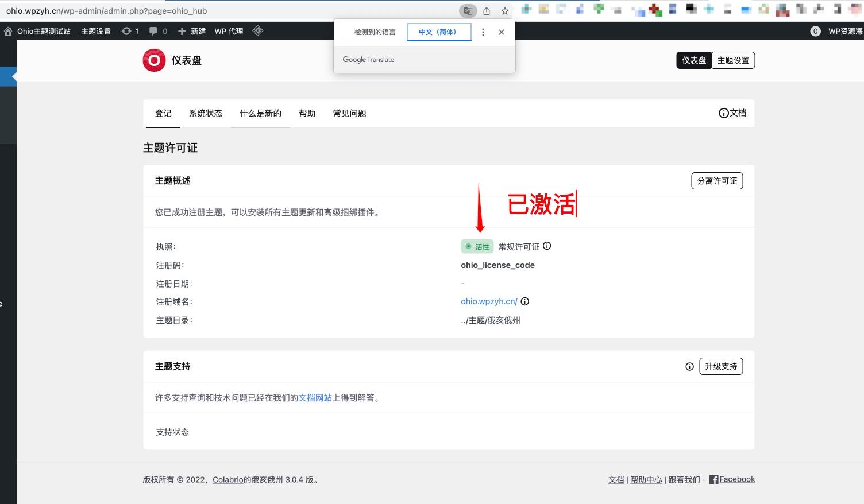Image resolution: width=864 pixels, height=504 pixels.
Task: Select the 检测到的语言 tab in translate popup
Action: pyautogui.click(x=375, y=32)
